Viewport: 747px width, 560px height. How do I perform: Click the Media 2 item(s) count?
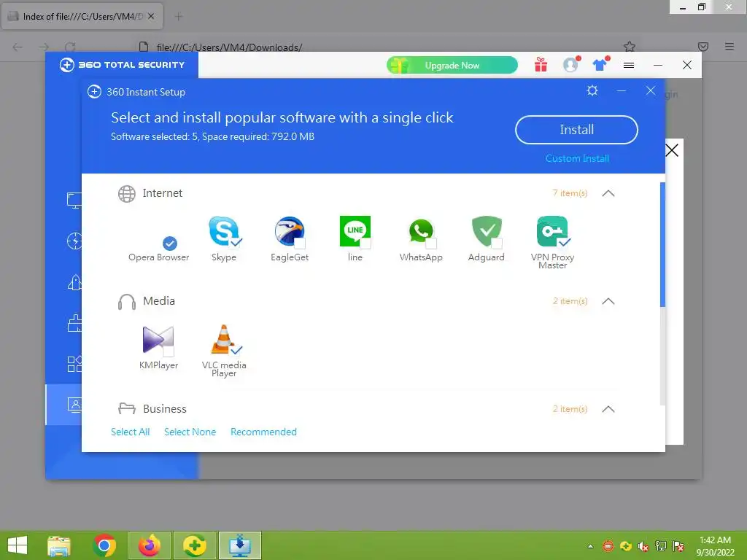(x=570, y=301)
